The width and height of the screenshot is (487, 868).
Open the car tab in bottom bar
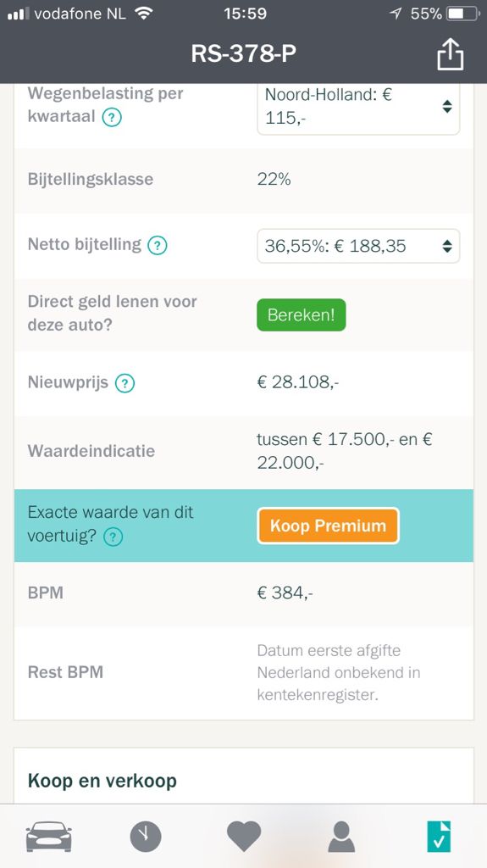pos(49,837)
